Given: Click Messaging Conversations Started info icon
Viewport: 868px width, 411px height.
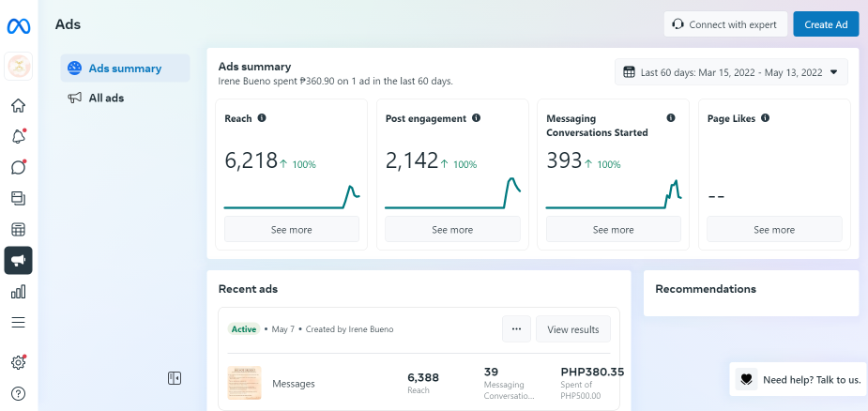Looking at the screenshot, I should pyautogui.click(x=671, y=118).
